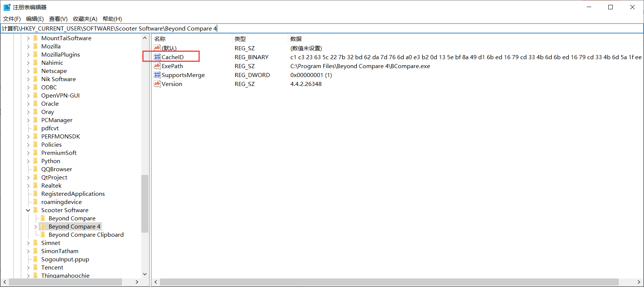Click the folder icon next to Mozilla
The height and width of the screenshot is (287, 644).
click(x=36, y=46)
